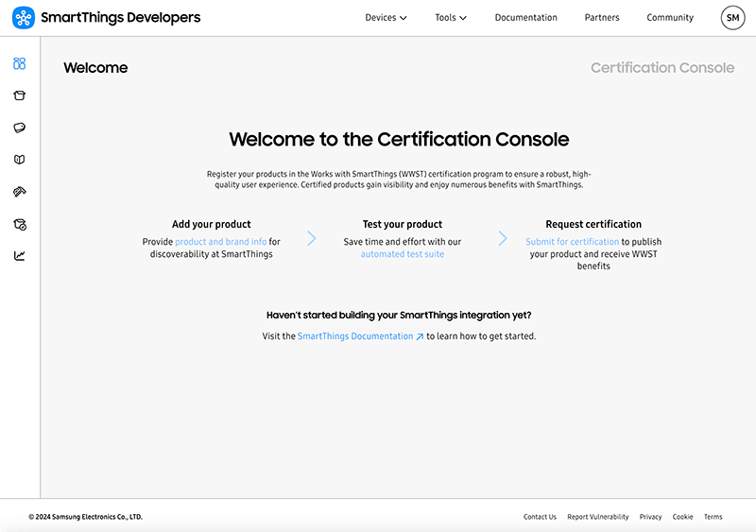The height and width of the screenshot is (532, 756).
Task: Click the SmartThings logo icon
Action: coord(23,18)
